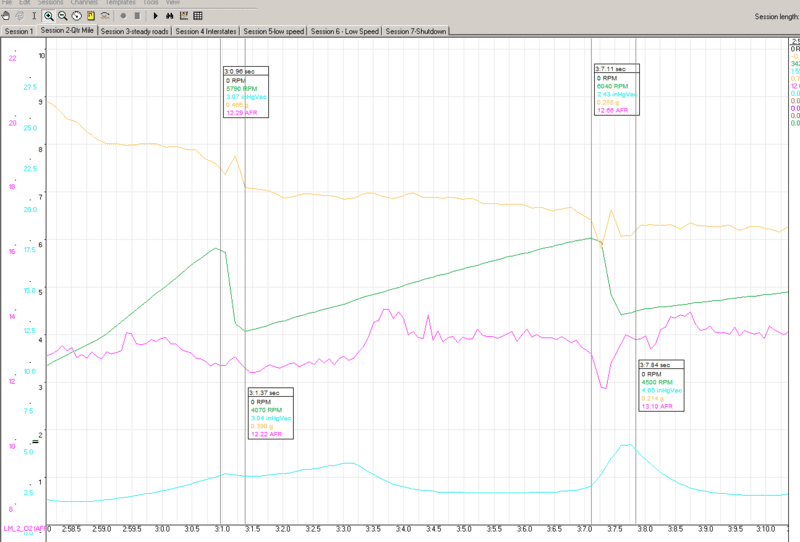Open the Session 3-steady roads tab
Viewport: 800px width, 542px height.
(135, 31)
